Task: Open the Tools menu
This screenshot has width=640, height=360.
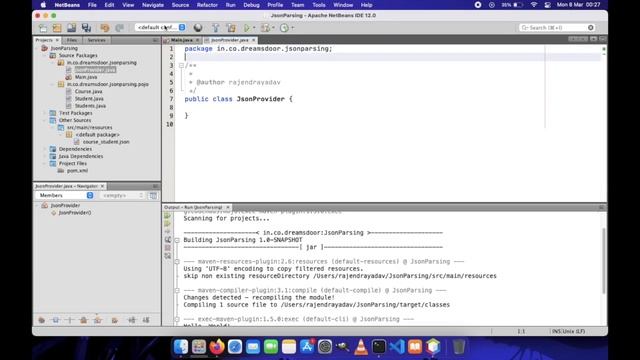Action: 319,5
